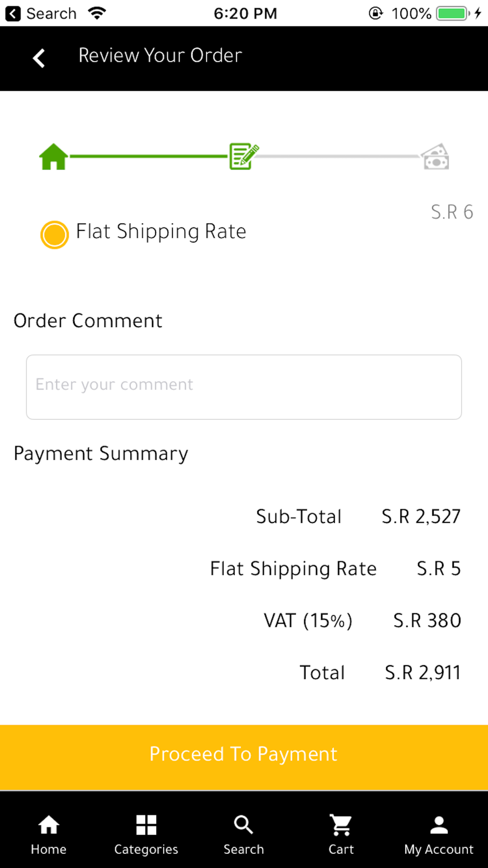488x868 pixels.
Task: Select the Flat Shipping Rate radio button
Action: point(54,234)
